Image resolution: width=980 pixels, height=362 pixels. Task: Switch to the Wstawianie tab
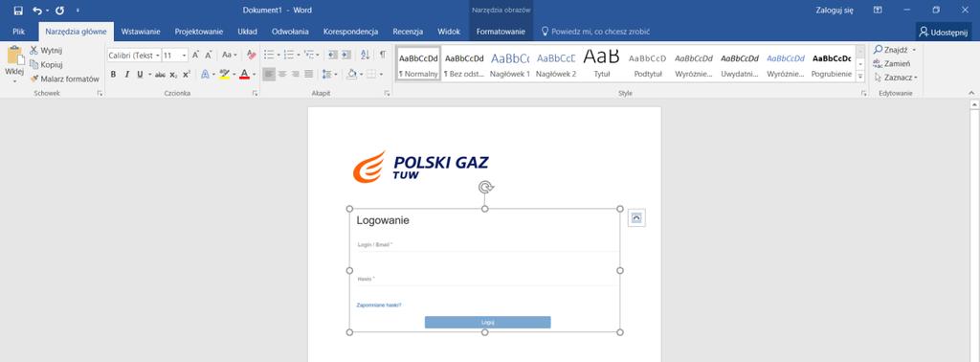(x=141, y=32)
